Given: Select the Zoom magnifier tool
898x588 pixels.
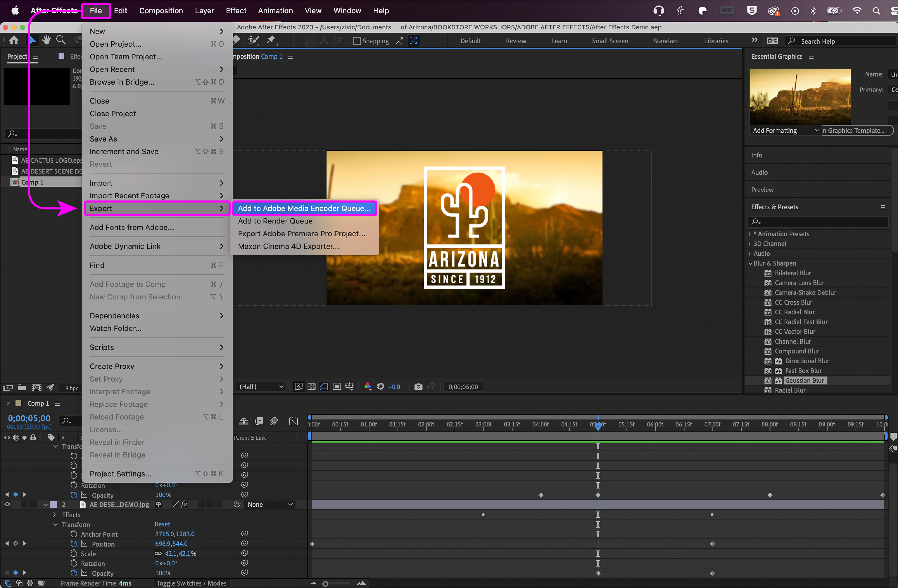Looking at the screenshot, I should coord(61,40).
